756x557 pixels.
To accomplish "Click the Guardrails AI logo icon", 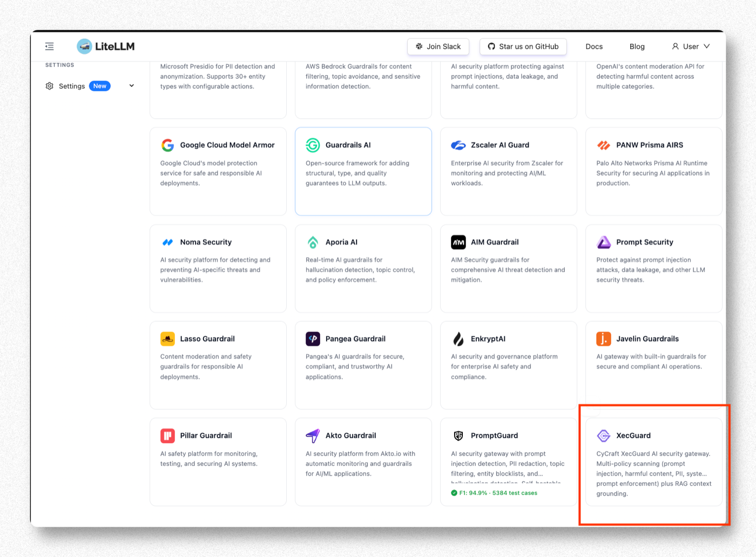I will coord(313,145).
